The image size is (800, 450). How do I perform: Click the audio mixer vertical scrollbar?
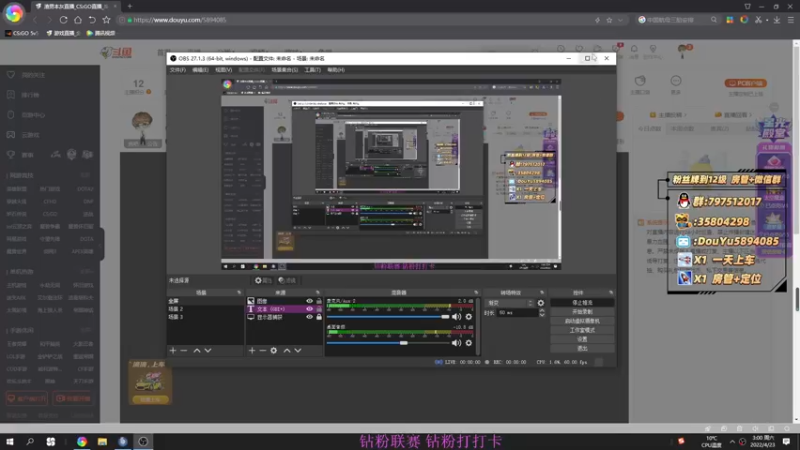pyautogui.click(x=478, y=327)
